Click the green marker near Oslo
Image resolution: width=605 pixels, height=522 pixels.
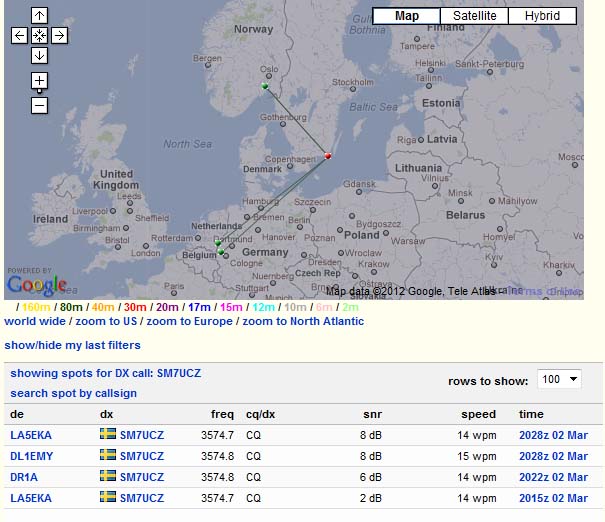coord(265,86)
